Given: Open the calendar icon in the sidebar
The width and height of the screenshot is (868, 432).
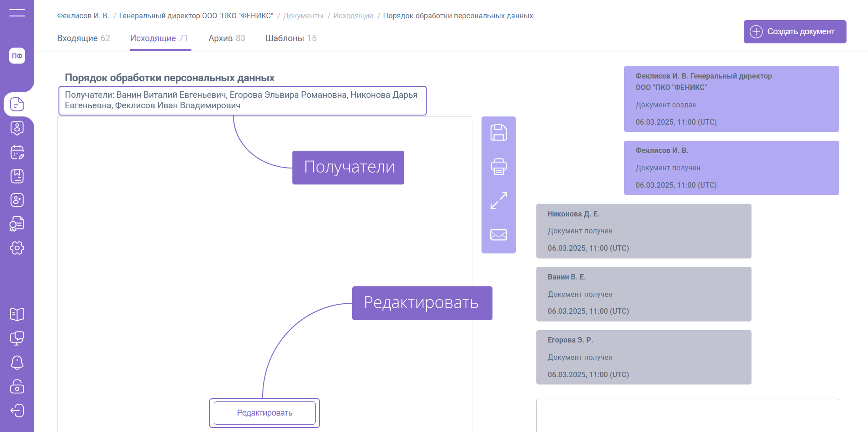Looking at the screenshot, I should pyautogui.click(x=17, y=152).
